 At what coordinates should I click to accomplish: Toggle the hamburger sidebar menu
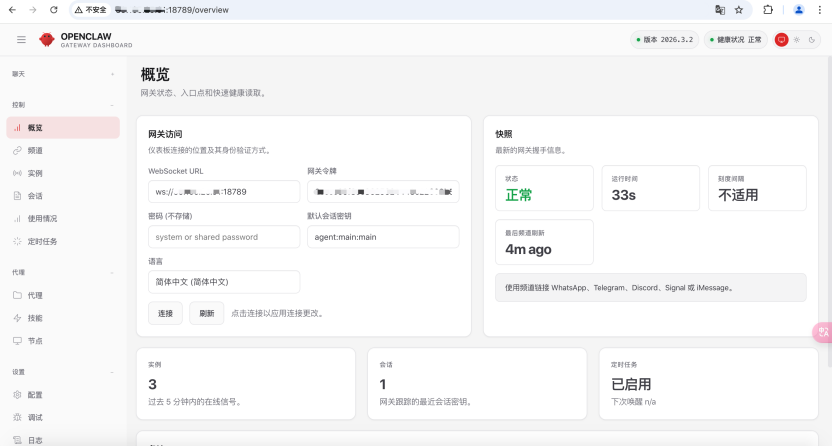click(21, 40)
